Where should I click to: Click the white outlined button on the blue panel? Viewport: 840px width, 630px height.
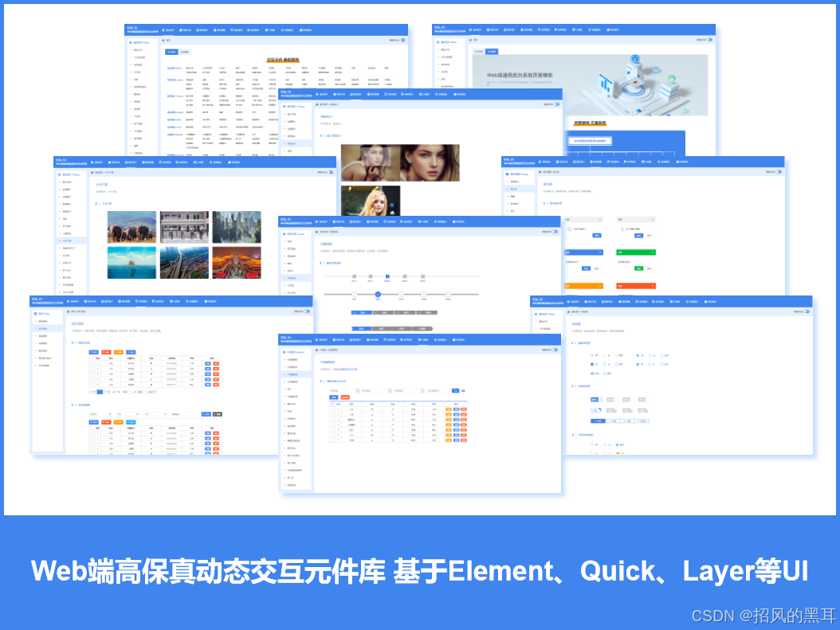click(590, 141)
